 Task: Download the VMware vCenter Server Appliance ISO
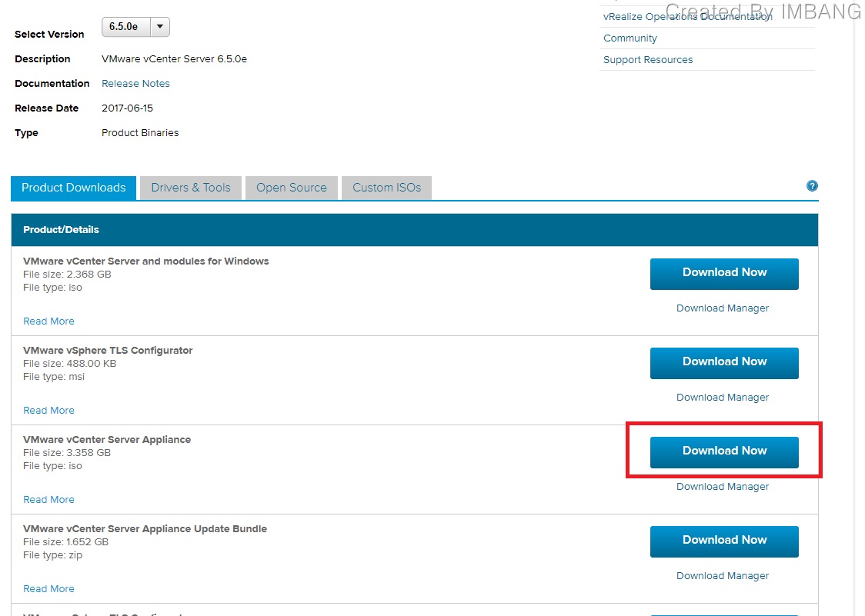click(x=723, y=452)
